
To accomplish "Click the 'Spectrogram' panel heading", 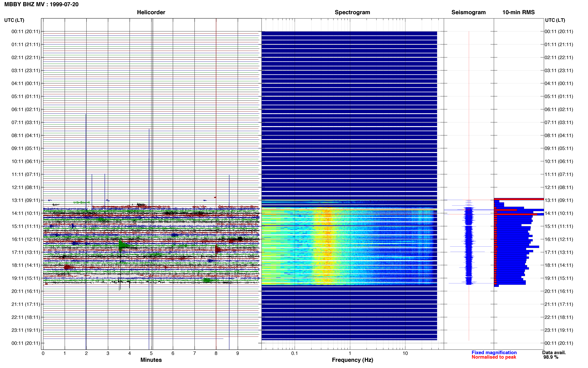I will coord(352,12).
